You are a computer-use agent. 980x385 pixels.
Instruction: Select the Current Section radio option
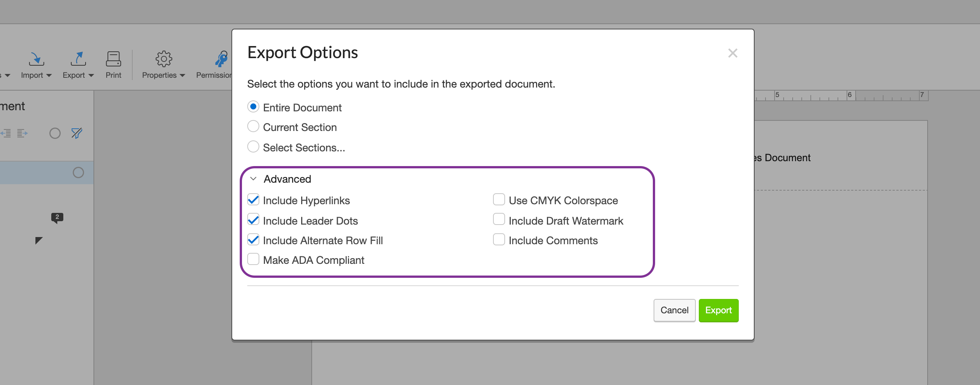point(253,126)
